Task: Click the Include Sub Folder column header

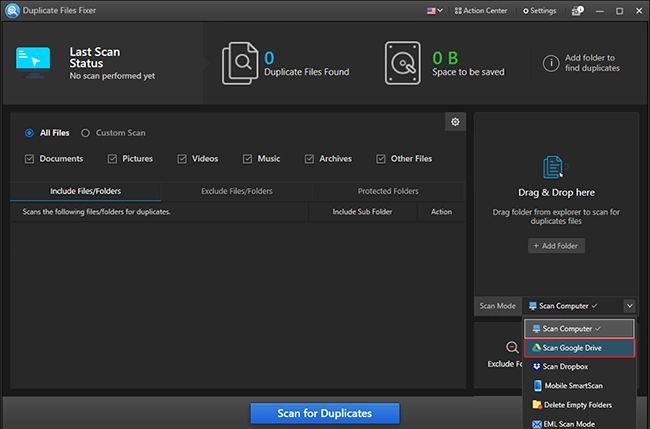Action: click(x=362, y=212)
